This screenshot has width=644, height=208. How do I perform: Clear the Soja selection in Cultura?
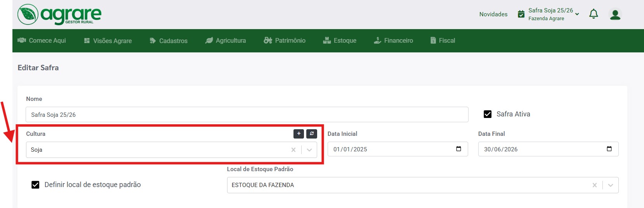click(293, 150)
